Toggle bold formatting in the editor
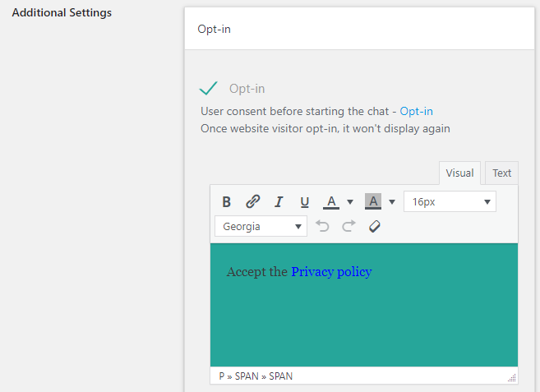The image size is (540, 392). 227,202
